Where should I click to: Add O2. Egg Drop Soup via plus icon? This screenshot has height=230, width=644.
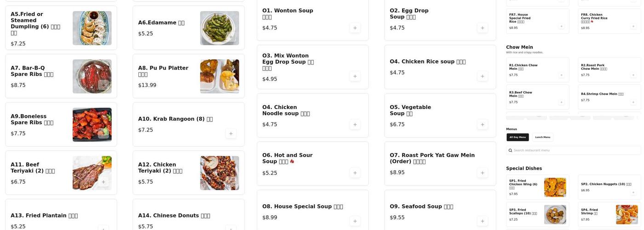point(482,28)
